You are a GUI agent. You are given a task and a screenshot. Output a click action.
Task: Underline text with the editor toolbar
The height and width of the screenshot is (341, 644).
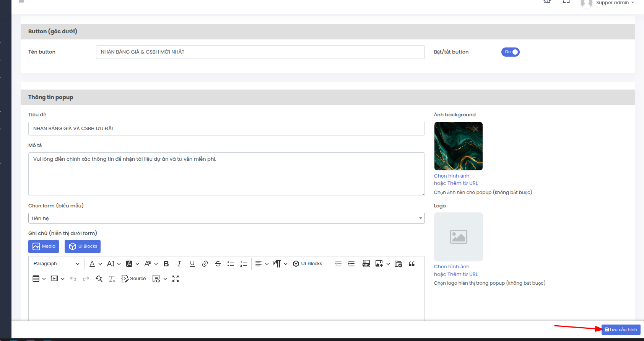(192, 264)
